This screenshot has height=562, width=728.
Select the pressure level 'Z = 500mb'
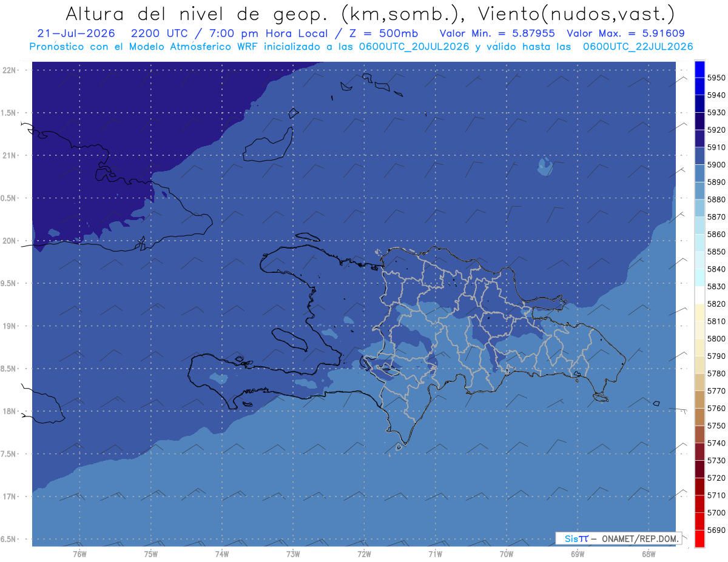(384, 33)
